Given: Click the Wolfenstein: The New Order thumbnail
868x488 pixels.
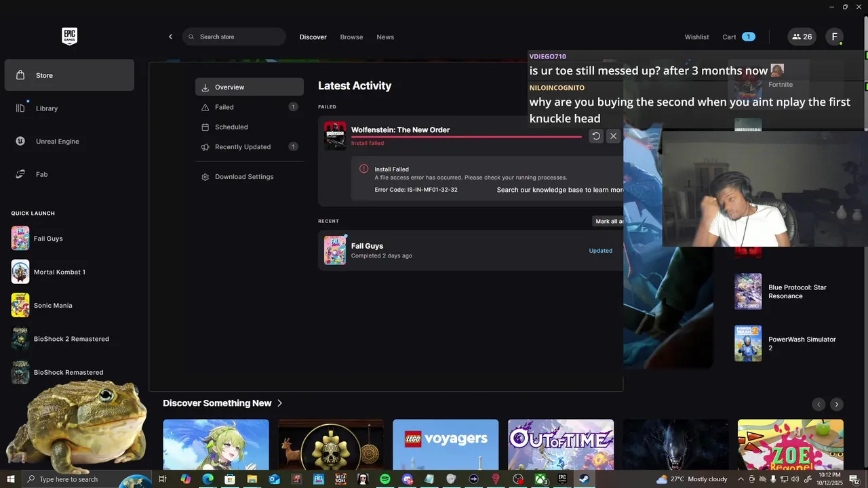Looking at the screenshot, I should [x=335, y=136].
